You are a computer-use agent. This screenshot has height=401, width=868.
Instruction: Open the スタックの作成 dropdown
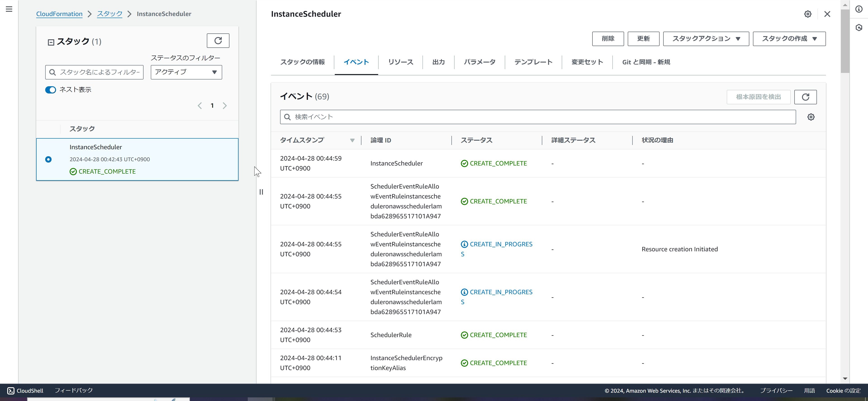(789, 38)
